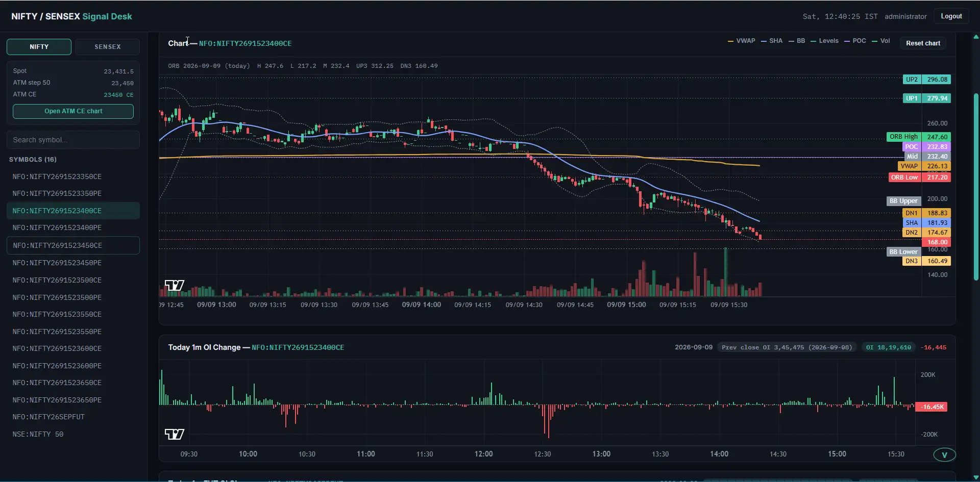
Task: Select symbol NFO:NIFTY2691523600CE
Action: [73, 348]
